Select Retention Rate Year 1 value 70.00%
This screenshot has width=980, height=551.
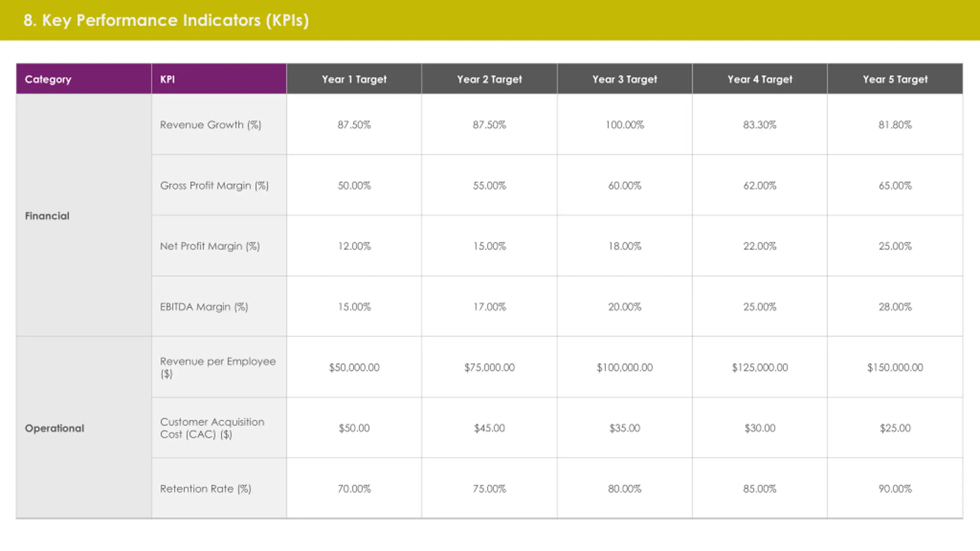tap(354, 489)
